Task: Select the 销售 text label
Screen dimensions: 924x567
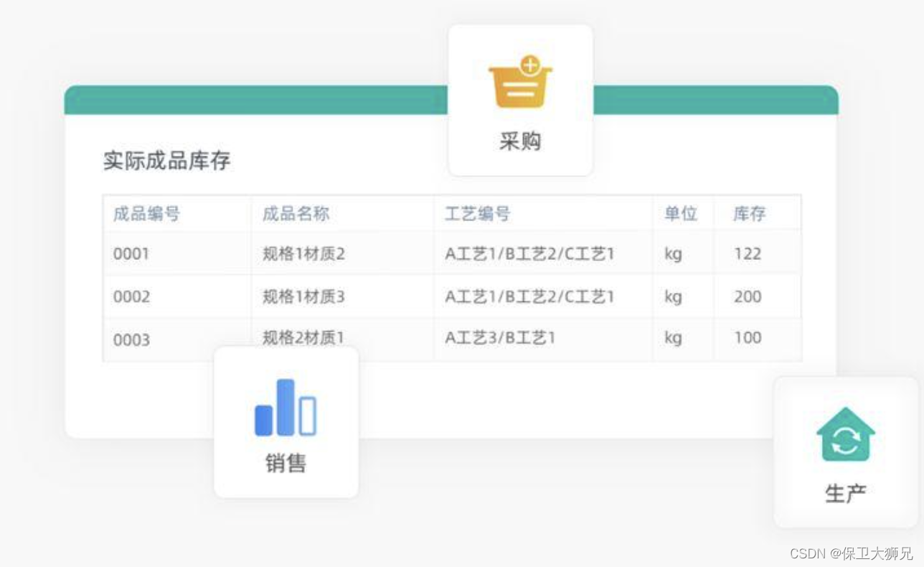Action: click(x=286, y=463)
